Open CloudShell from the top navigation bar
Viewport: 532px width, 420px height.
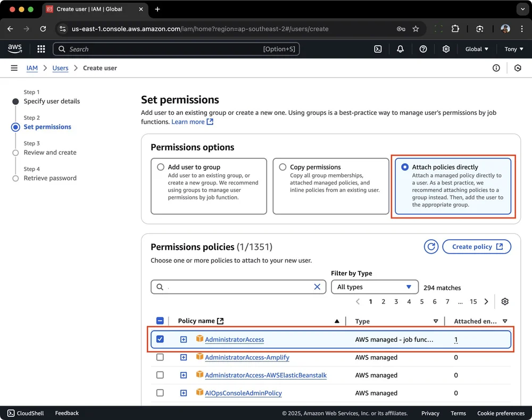[x=378, y=49]
